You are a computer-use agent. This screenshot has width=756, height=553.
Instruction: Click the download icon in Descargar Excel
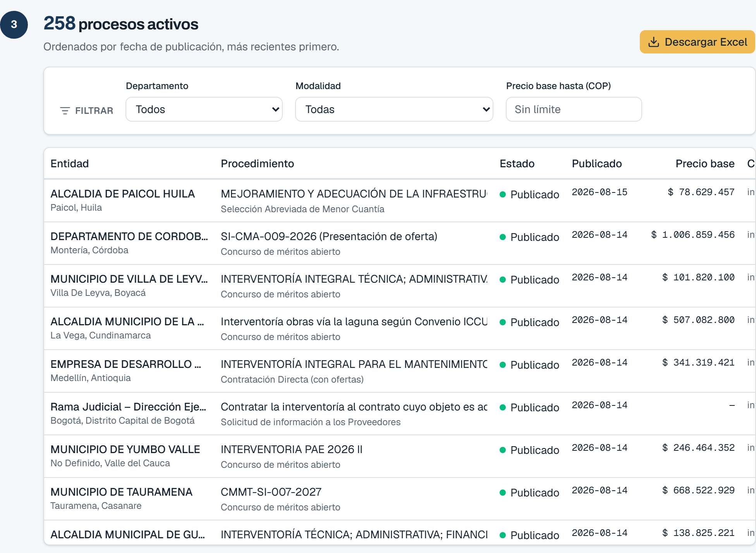pyautogui.click(x=654, y=42)
